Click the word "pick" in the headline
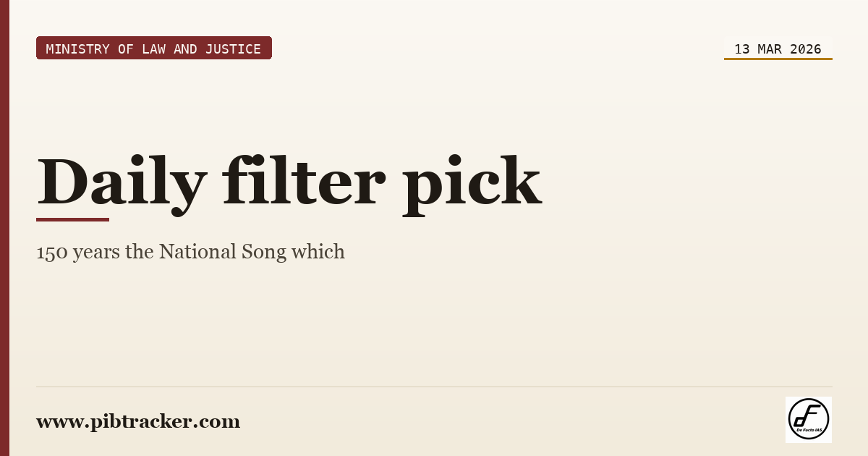The image size is (868, 456). coord(472,182)
